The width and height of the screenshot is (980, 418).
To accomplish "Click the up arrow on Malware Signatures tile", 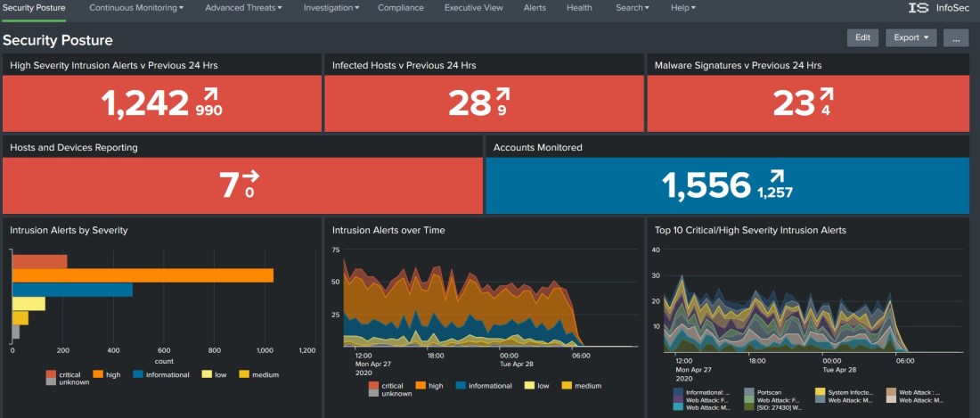I will 826,93.
